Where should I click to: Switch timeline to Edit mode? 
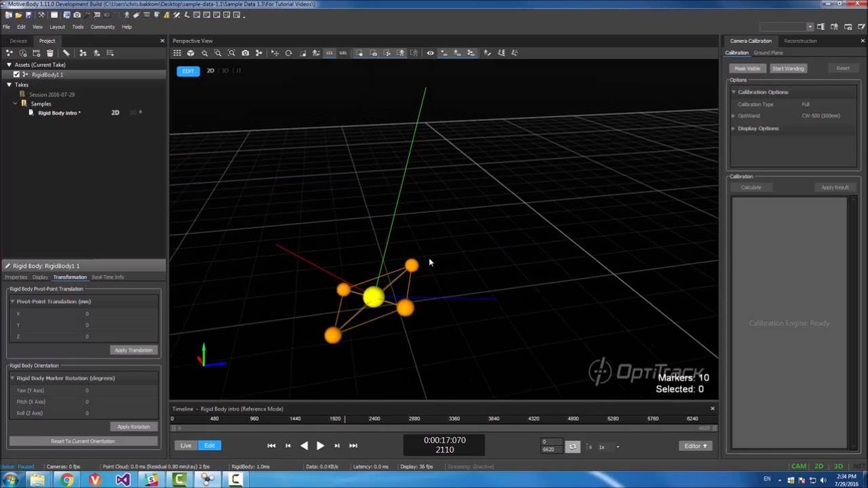[210, 445]
